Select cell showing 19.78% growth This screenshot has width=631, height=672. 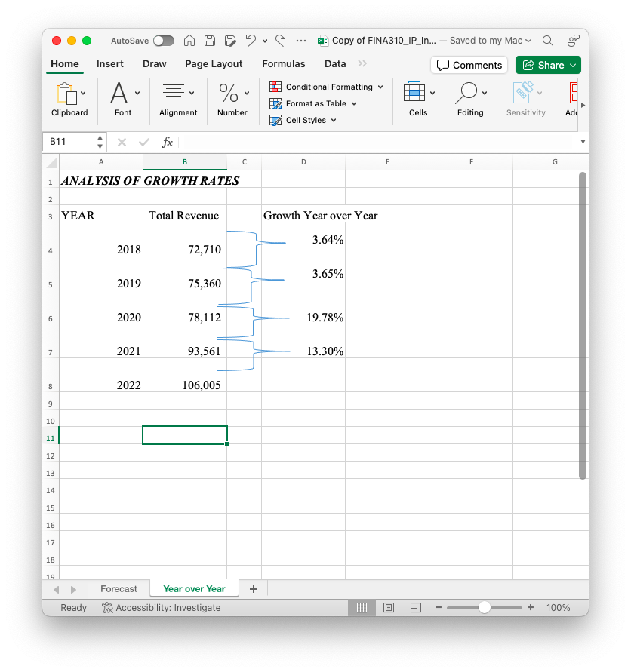click(303, 307)
